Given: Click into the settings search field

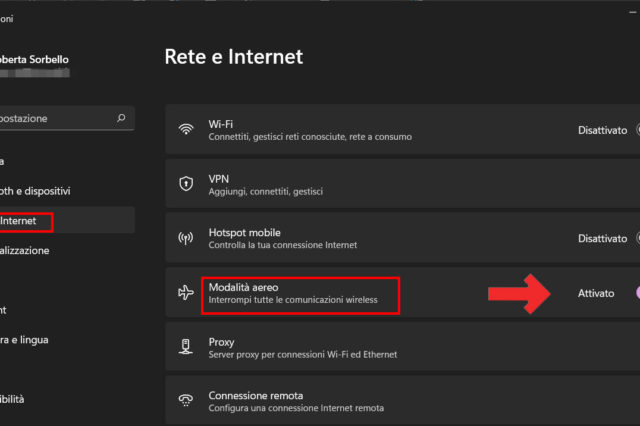Looking at the screenshot, I should [50, 118].
